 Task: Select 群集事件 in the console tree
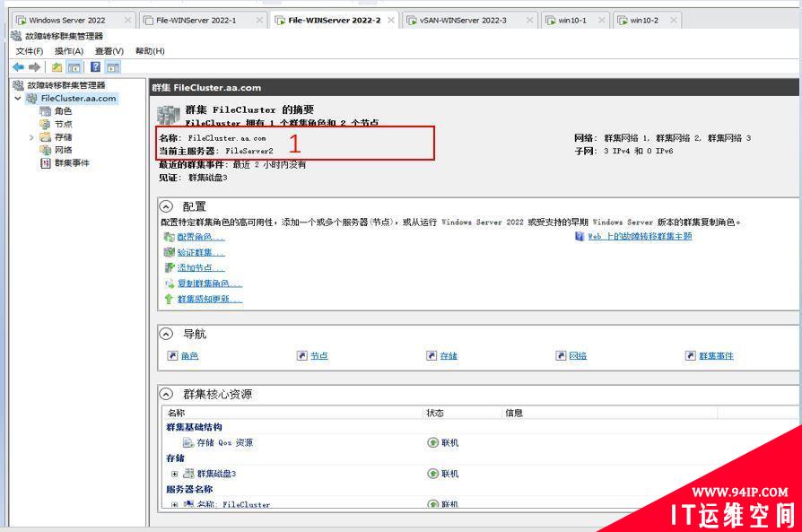point(72,162)
